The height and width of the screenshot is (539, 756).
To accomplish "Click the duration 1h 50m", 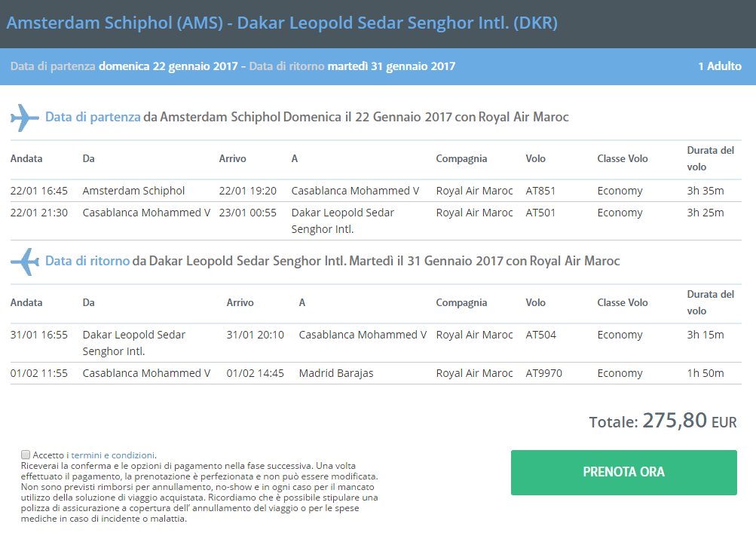I will pos(705,373).
